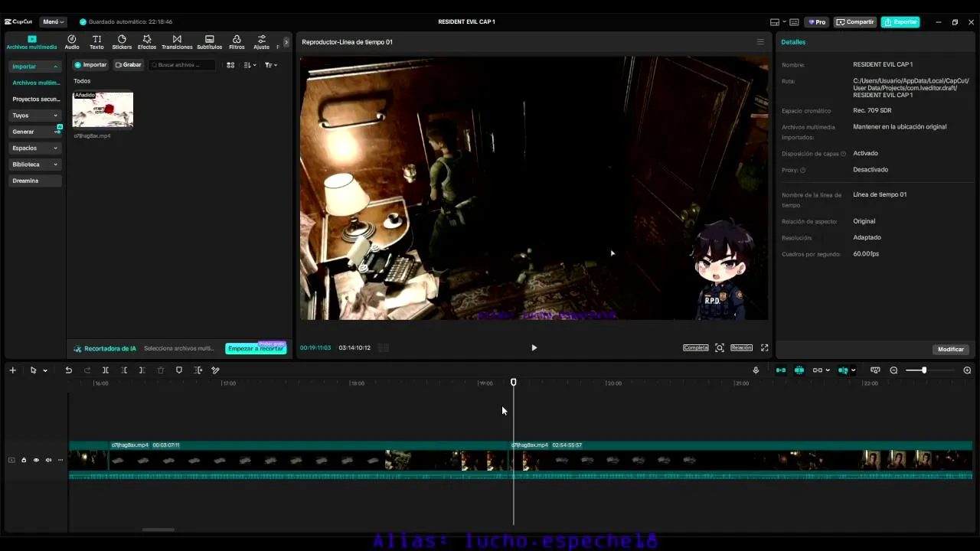The width and height of the screenshot is (980, 551).
Task: Click the timeline zoom slider handle
Action: tap(924, 370)
